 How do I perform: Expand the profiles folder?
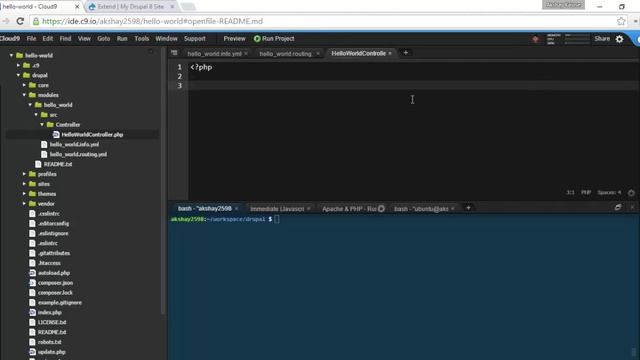(24, 174)
